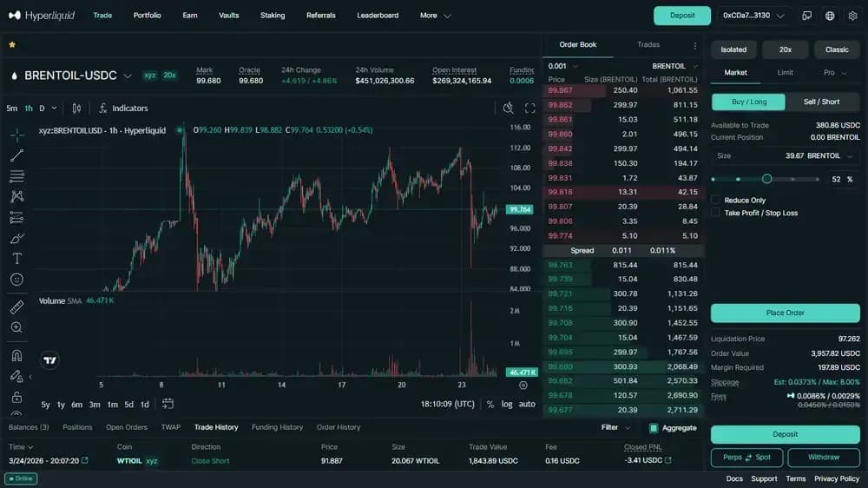868x488 pixels.
Task: Switch to Sell / Short side
Action: pyautogui.click(x=821, y=102)
